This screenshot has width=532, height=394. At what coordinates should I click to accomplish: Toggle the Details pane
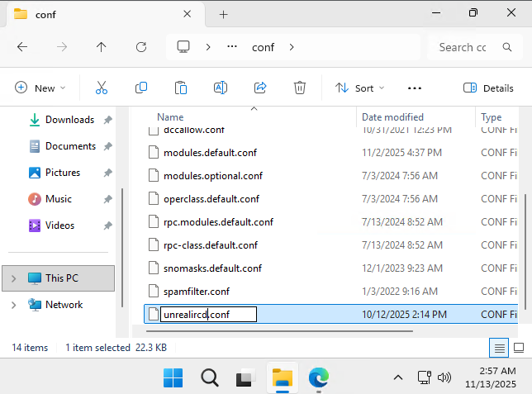point(488,88)
